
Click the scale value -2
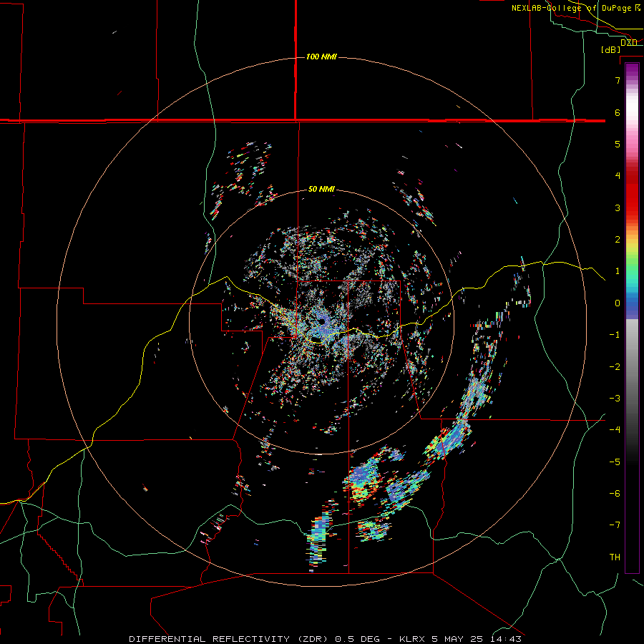tap(615, 366)
